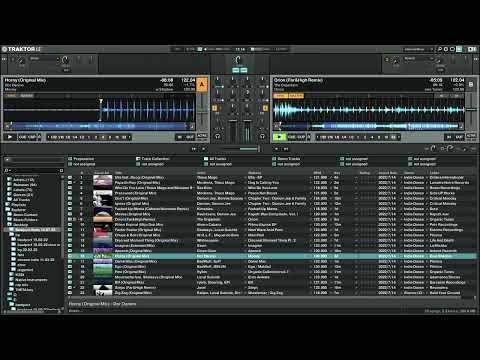This screenshot has width=480, height=360.
Task: Select the Native Instruments folder in the tree
Action: point(31,280)
